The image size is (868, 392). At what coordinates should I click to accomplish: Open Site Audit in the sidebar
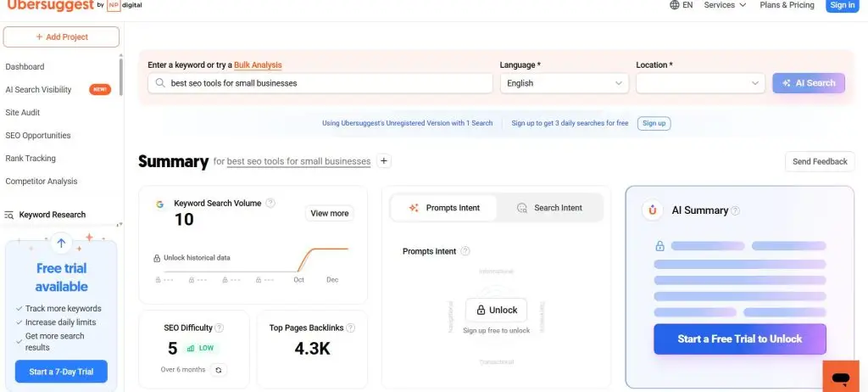(x=23, y=113)
